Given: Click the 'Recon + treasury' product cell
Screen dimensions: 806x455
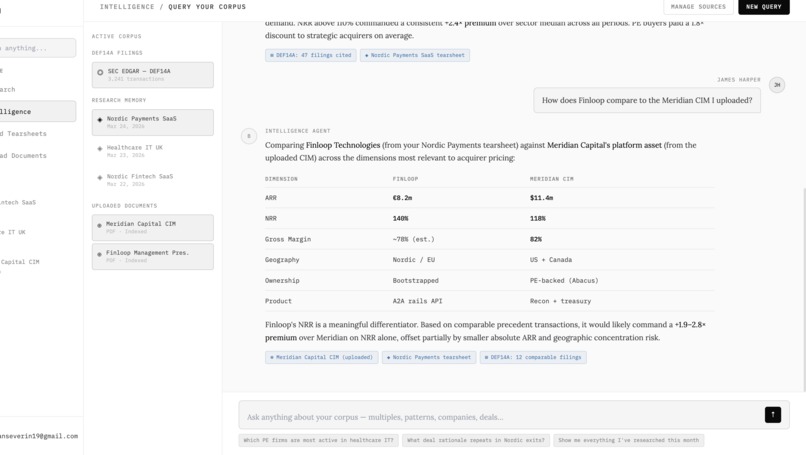Looking at the screenshot, I should point(560,301).
